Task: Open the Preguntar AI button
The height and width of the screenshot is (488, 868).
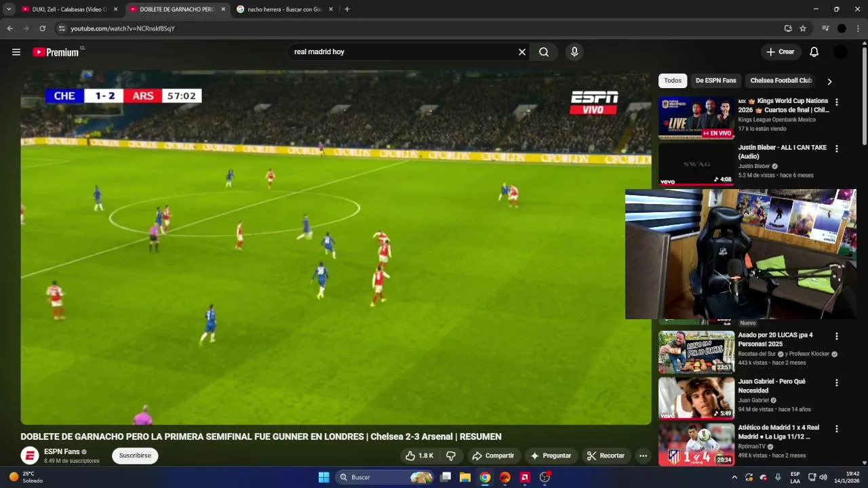Action: [551, 455]
